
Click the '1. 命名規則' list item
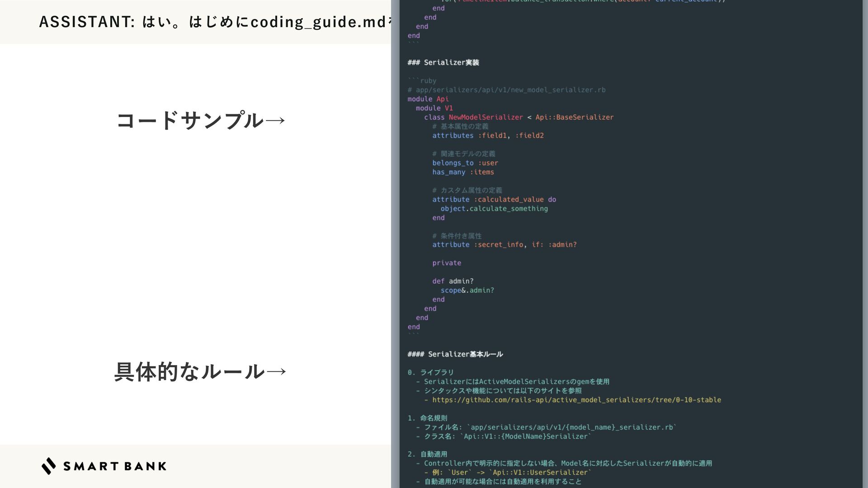point(427,418)
